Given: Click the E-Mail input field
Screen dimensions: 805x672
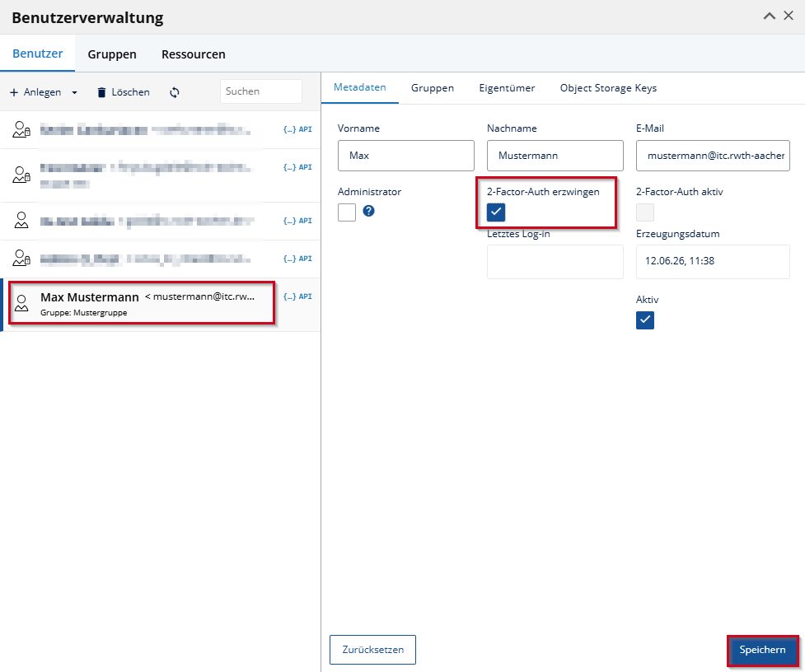Looking at the screenshot, I should (x=713, y=156).
